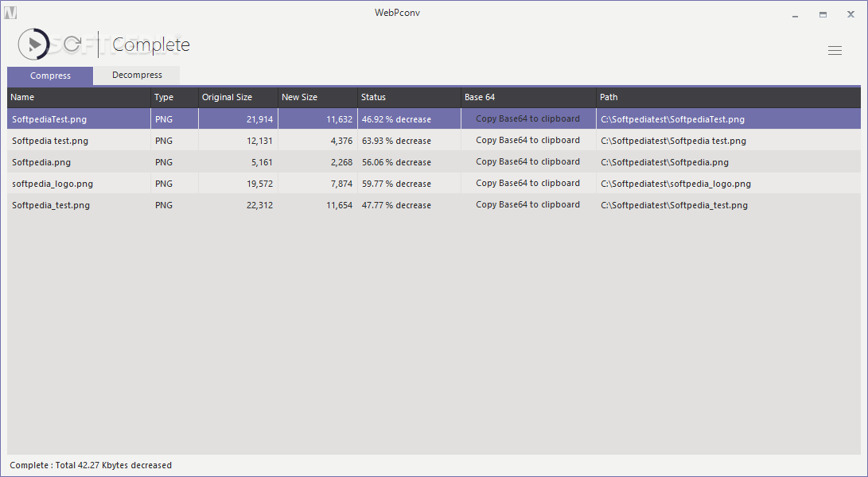Screen dimensions: 868x477
Task: Copy Base64 to clipboard for Softpedia_test.png
Action: pyautogui.click(x=528, y=205)
